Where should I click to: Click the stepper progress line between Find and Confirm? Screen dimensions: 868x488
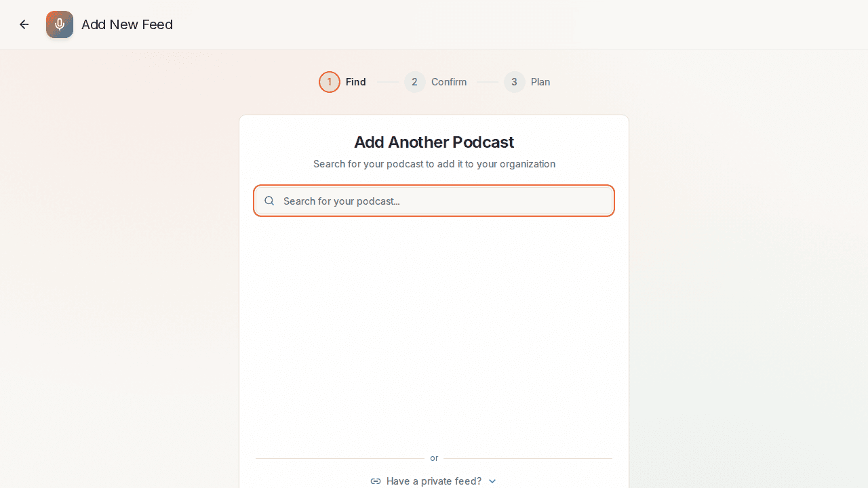pyautogui.click(x=388, y=81)
